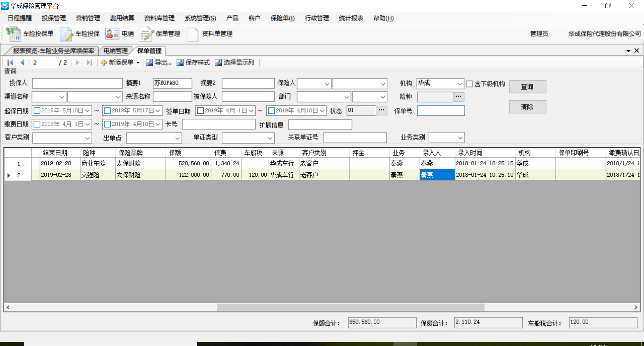Open the 统计报表 menu
644x346 pixels.
pos(351,18)
